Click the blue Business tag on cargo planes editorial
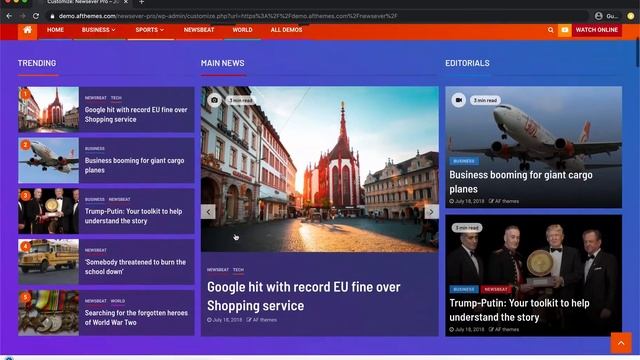 [x=464, y=161]
